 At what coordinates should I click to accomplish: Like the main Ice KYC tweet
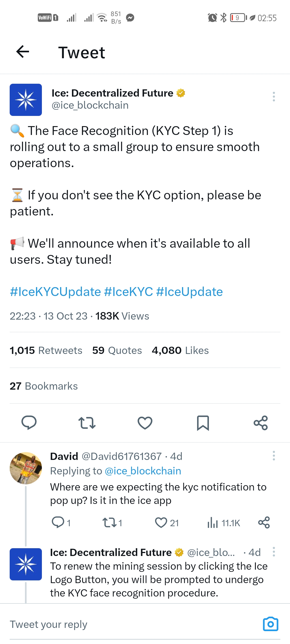pyautogui.click(x=145, y=423)
